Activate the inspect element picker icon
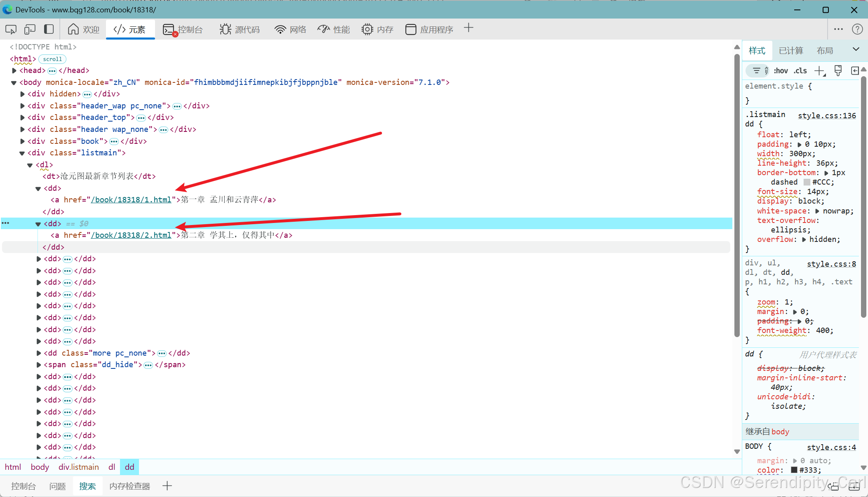Viewport: 868px width, 497px height. click(11, 29)
